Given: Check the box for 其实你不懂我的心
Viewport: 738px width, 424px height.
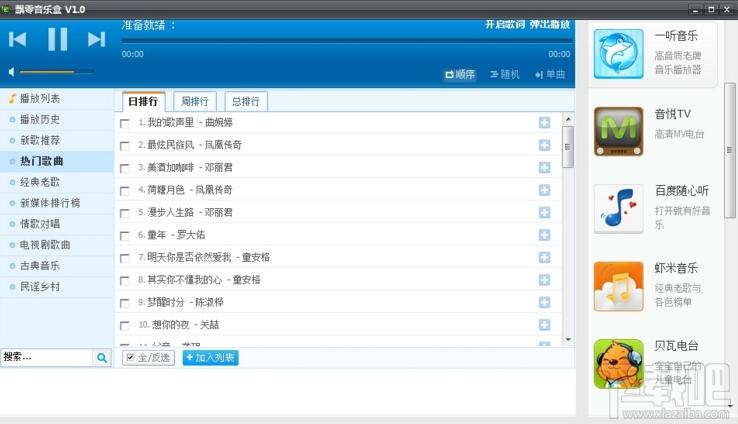Looking at the screenshot, I should pyautogui.click(x=125, y=280).
